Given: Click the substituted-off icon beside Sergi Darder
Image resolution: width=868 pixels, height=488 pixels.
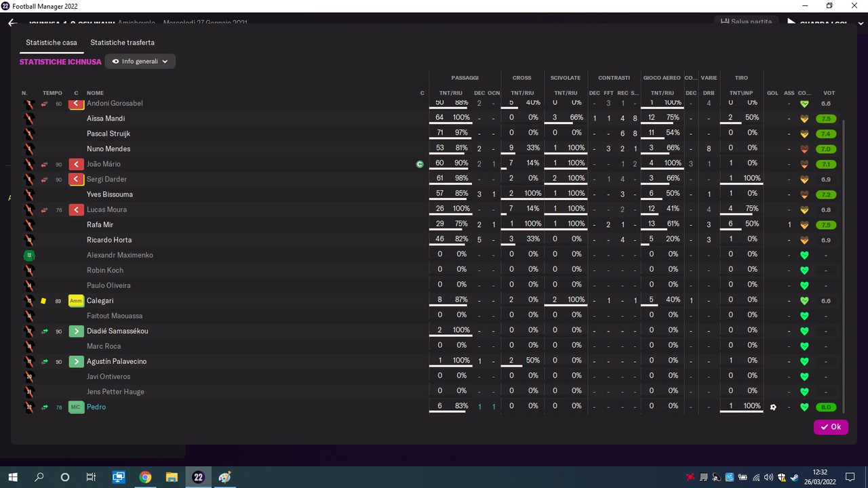Looking at the screenshot, I should (77, 179).
